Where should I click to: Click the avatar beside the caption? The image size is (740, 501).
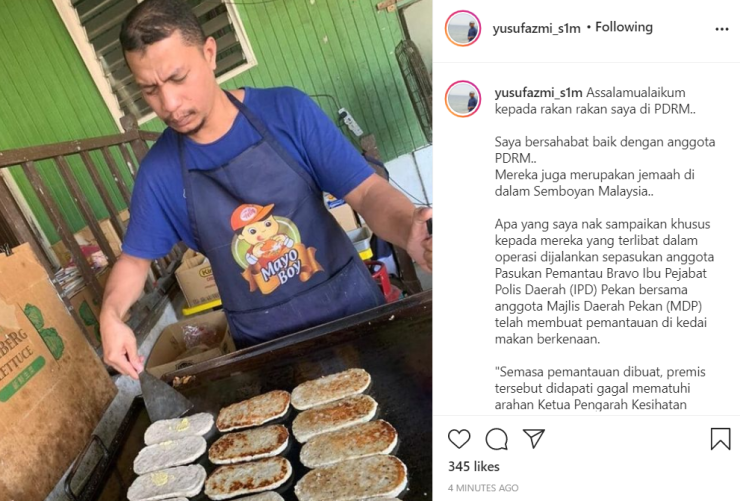[x=463, y=99]
